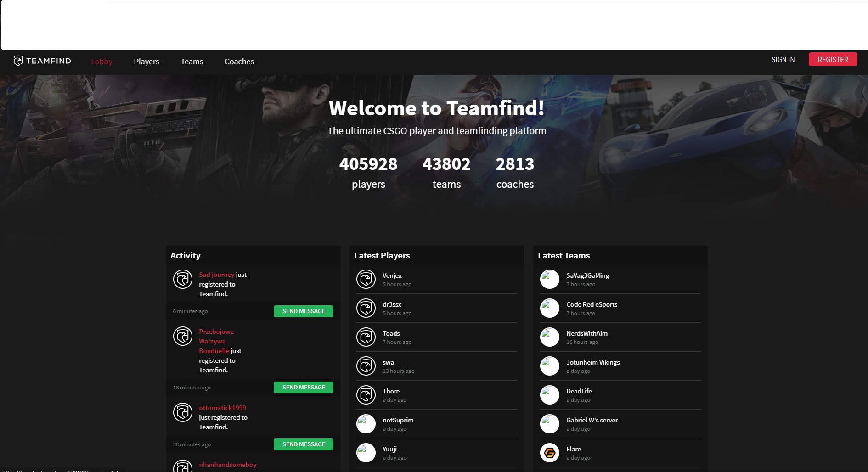Click Thore's player avatar
This screenshot has width=868, height=472.
(x=366, y=395)
